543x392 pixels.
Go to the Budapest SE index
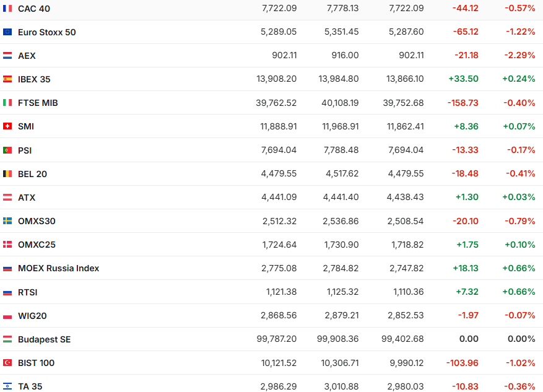44,339
